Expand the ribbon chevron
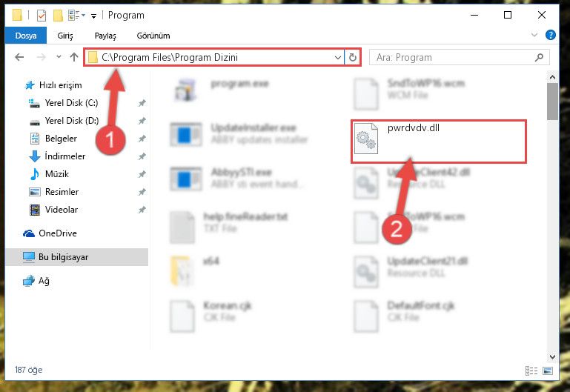The width and height of the screenshot is (570, 392). [534, 35]
